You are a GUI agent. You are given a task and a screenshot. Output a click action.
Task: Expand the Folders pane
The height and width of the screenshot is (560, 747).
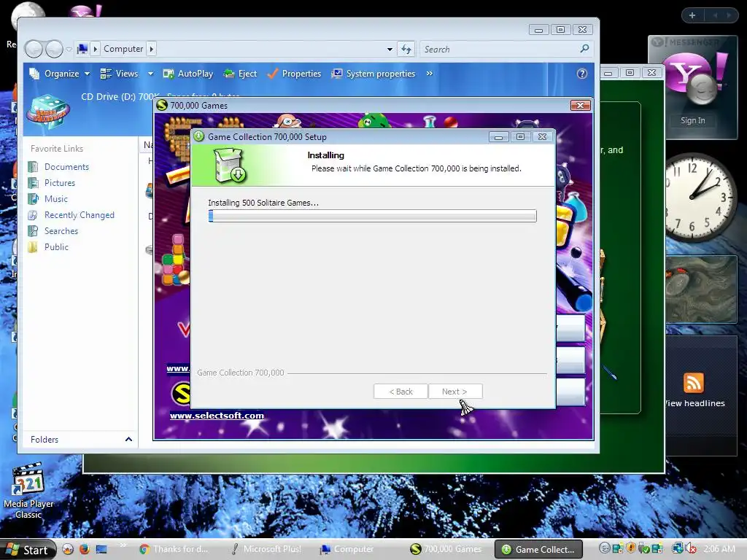[128, 439]
